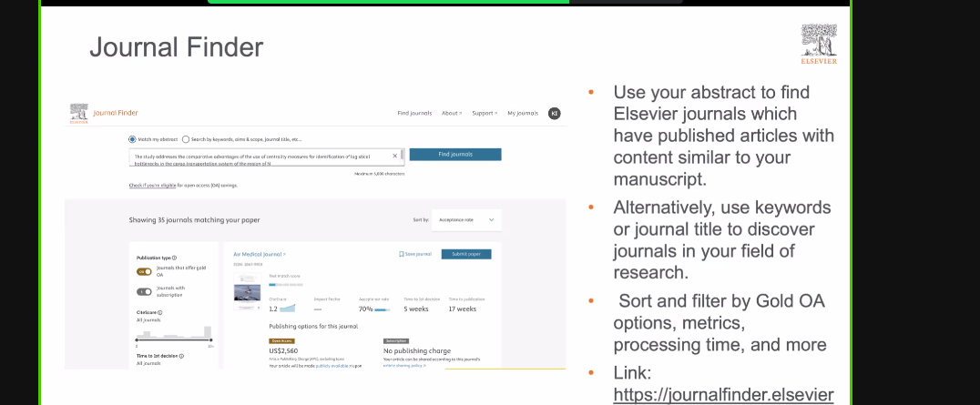Adjust the CiteScore range slider left handle
This screenshot has height=405, width=980.
pos(138,339)
